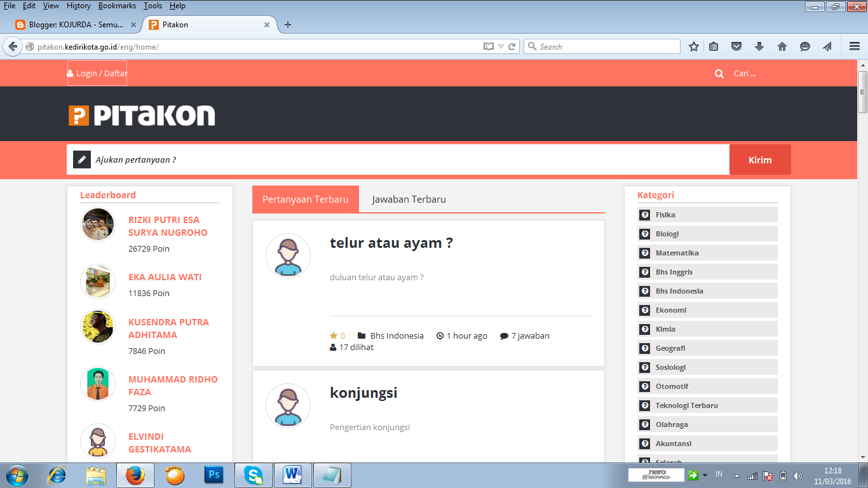Go to Firefox home icon
The image size is (868, 488).
coord(782,46)
